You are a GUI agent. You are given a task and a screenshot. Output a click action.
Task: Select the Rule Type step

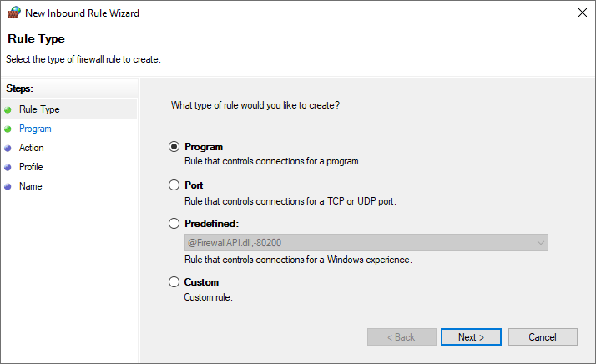coord(39,109)
